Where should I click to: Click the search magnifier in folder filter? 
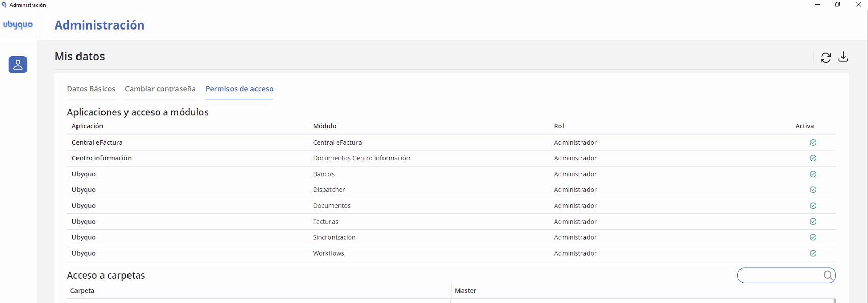828,276
